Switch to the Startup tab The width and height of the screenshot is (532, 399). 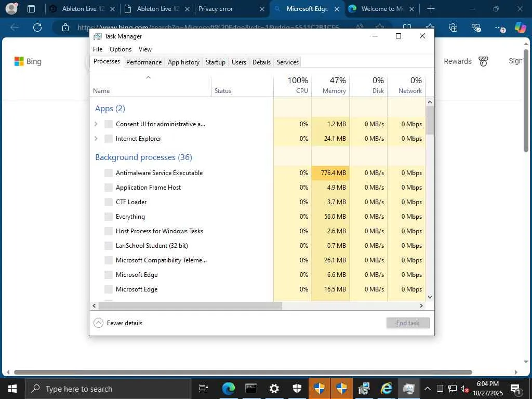(x=216, y=62)
